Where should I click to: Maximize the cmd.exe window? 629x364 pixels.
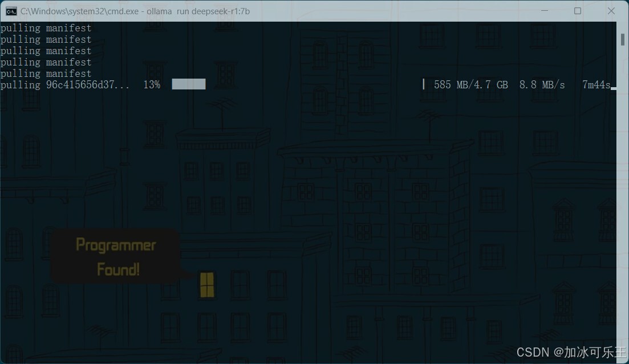[578, 11]
